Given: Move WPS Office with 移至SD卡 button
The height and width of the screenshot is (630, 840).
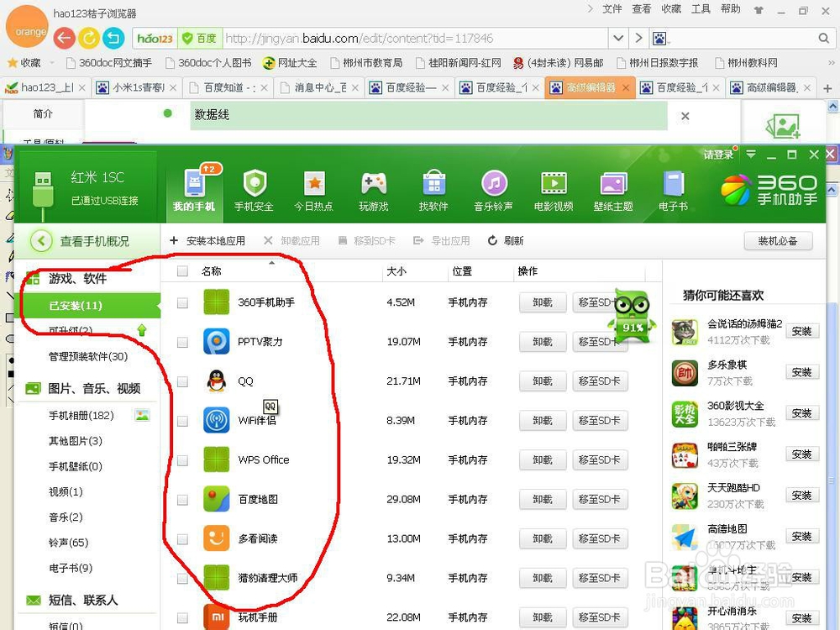Looking at the screenshot, I should pyautogui.click(x=600, y=460).
